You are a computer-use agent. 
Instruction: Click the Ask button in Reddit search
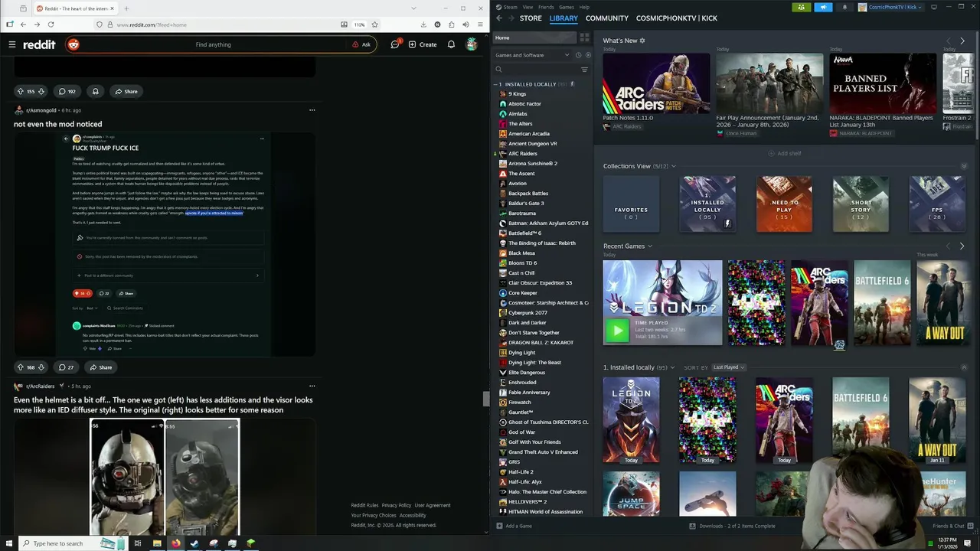[x=361, y=44]
